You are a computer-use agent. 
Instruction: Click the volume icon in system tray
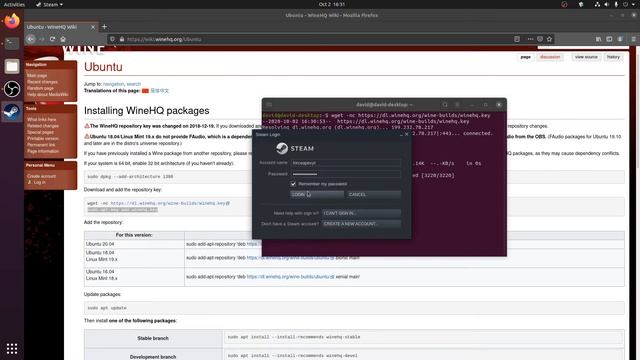click(x=607, y=4)
